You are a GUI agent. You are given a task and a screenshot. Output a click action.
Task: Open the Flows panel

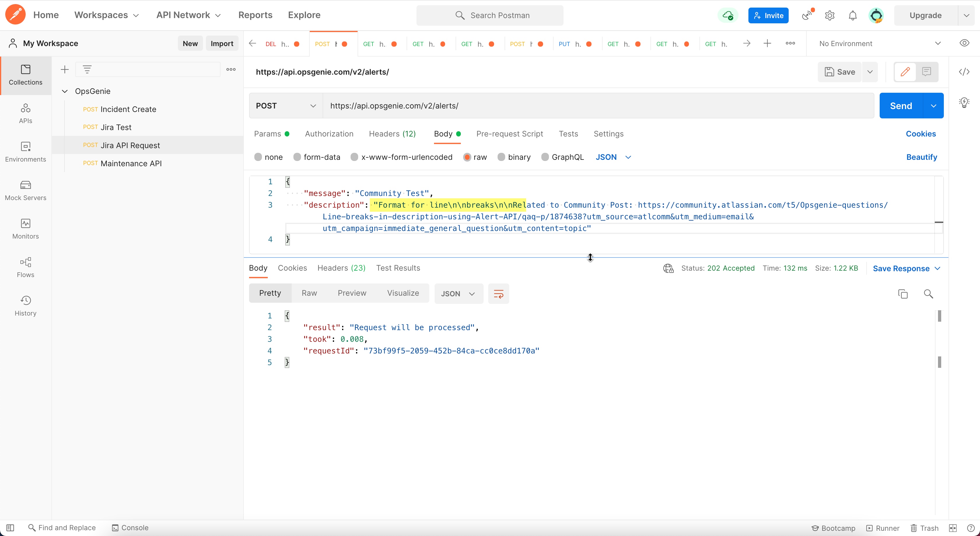click(x=25, y=267)
